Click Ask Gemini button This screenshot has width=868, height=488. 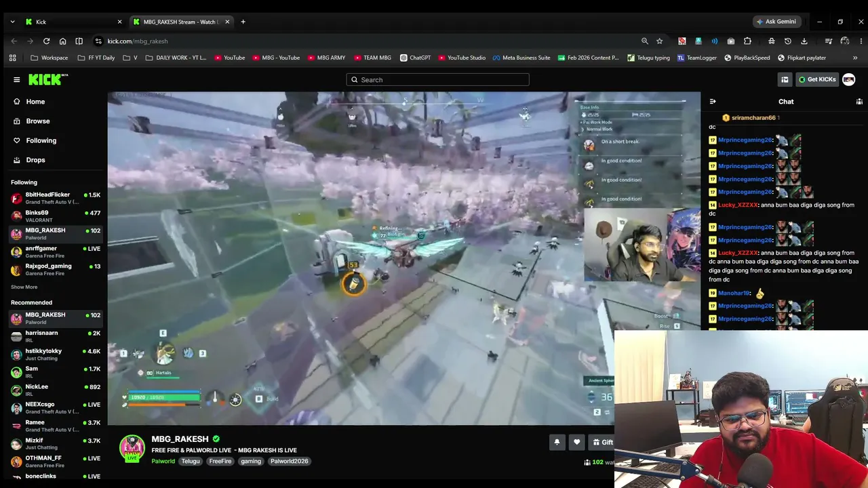(777, 22)
